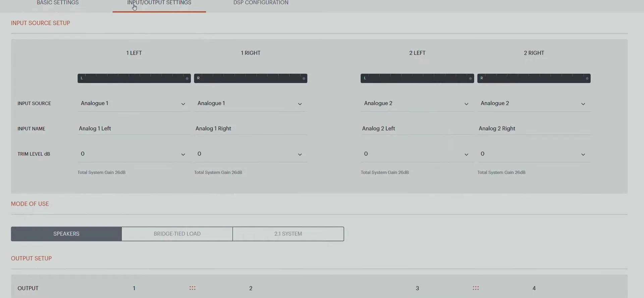Expand Trim Level dropdown for 2 Right
This screenshot has width=644, height=298.
534,154
